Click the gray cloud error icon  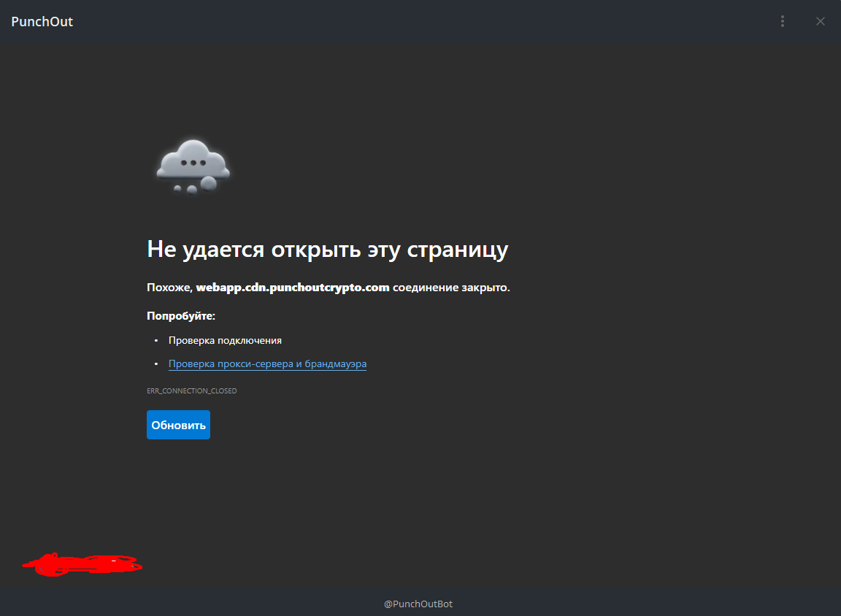tap(193, 166)
